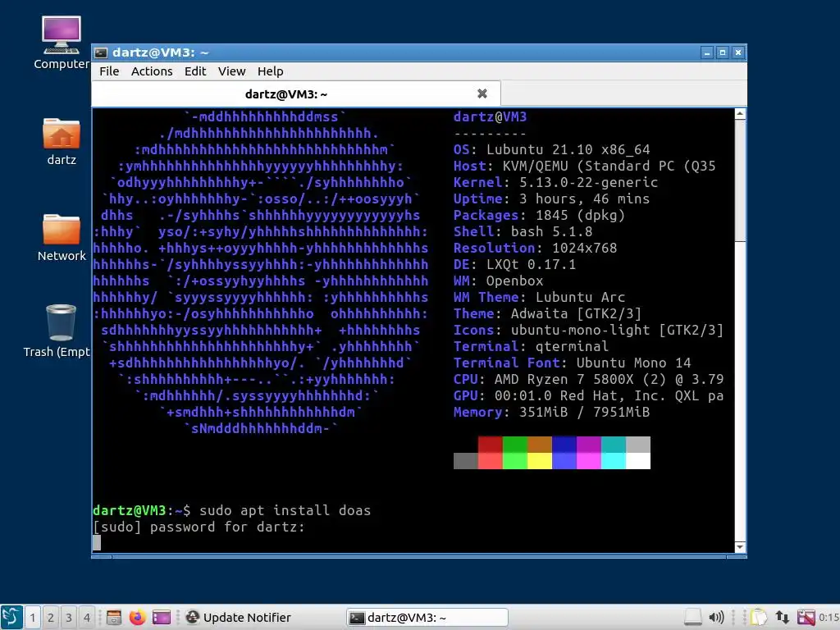Open the File menu in terminal

109,71
